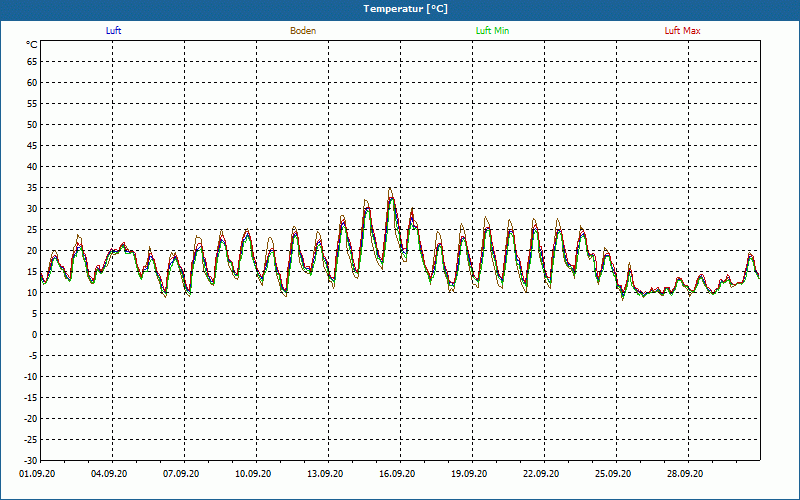Click the 01.09.20 date label
Viewport: 800px width, 500px height.
coord(37,474)
